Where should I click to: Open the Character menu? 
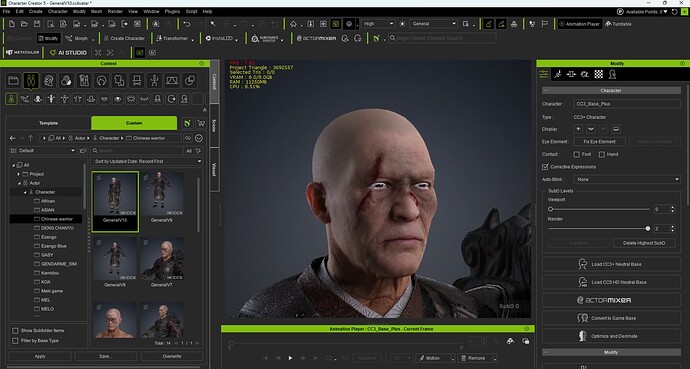point(58,11)
